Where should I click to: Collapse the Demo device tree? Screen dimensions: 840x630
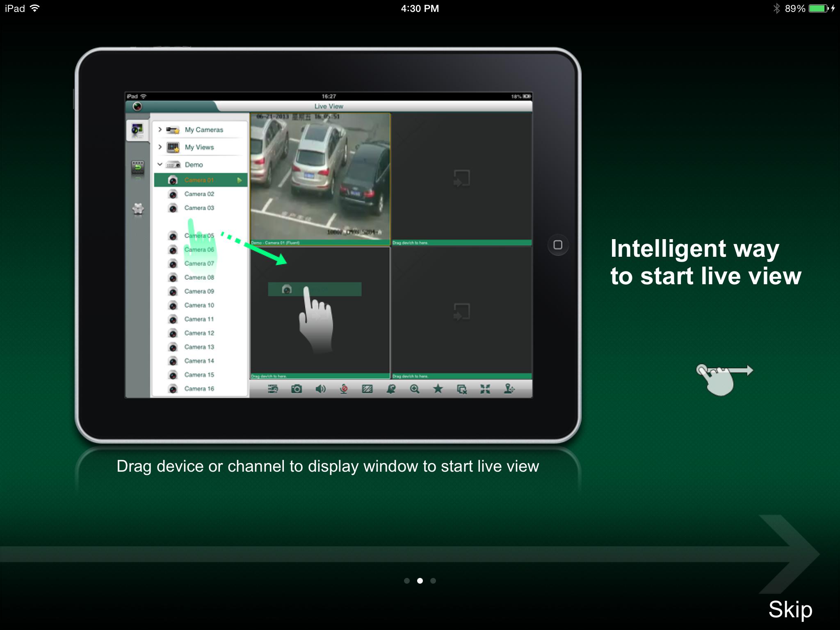[x=160, y=164]
